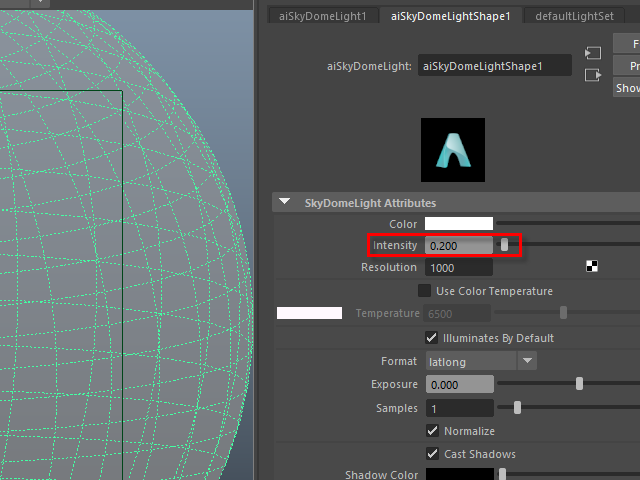Turn off Cast Shadows checkbox
Image resolution: width=640 pixels, height=480 pixels.
(x=432, y=454)
